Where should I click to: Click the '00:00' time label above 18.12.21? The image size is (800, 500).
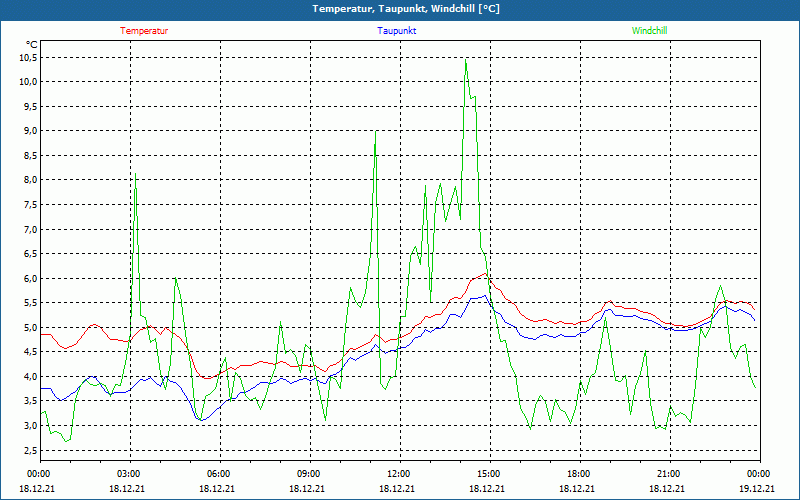(39, 474)
